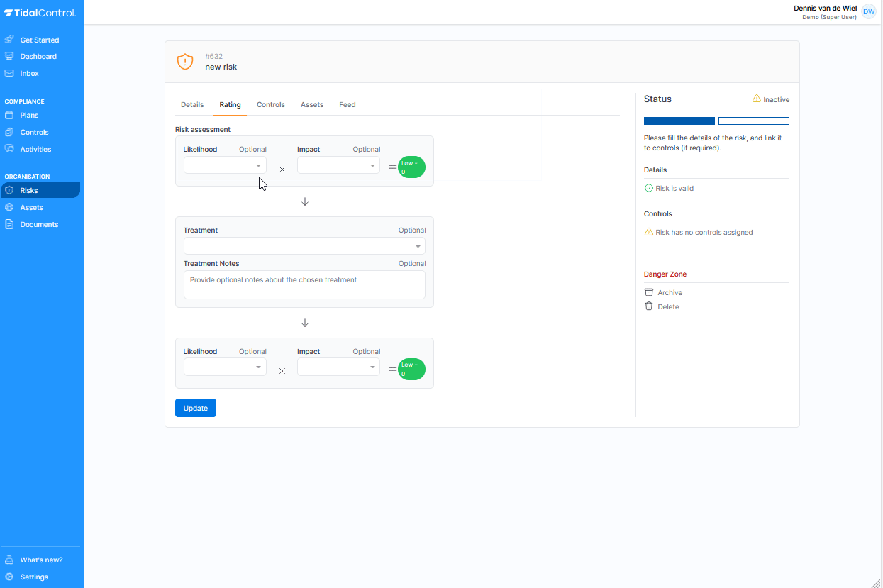Switch to the Controls tab
Screen dimensions: 883x588
click(270, 104)
